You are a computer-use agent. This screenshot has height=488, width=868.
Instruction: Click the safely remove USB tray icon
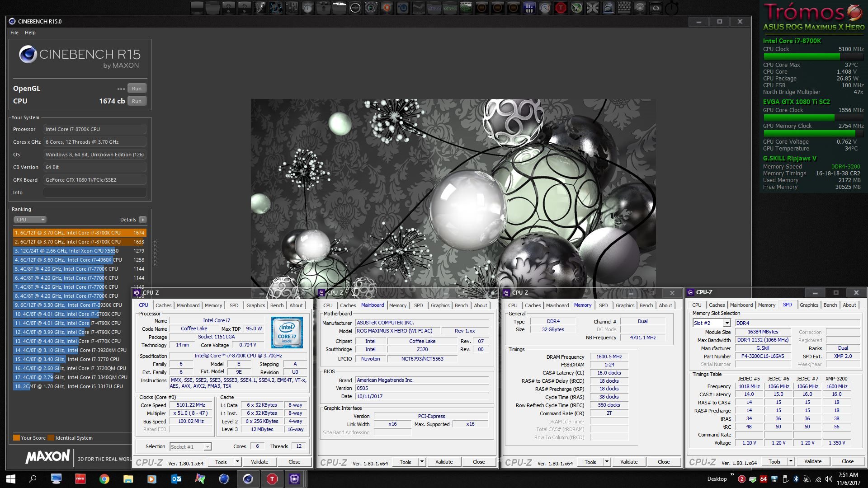pyautogui.click(x=786, y=479)
